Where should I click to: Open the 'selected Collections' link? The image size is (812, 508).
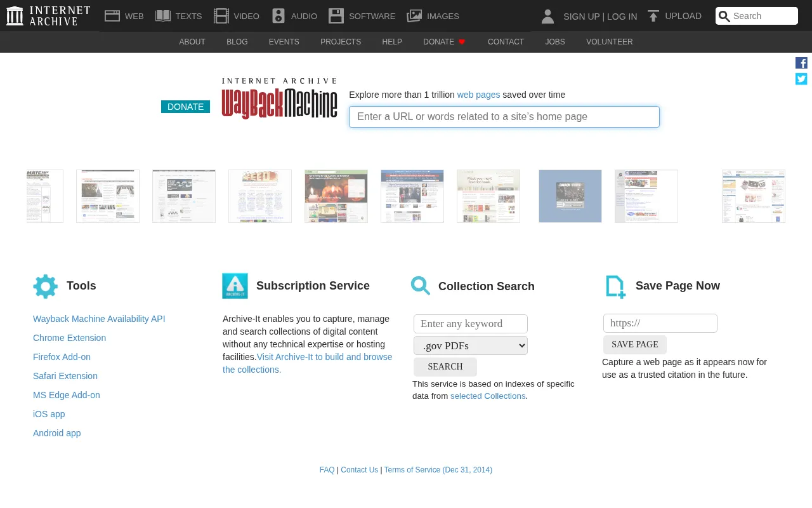[x=488, y=396]
